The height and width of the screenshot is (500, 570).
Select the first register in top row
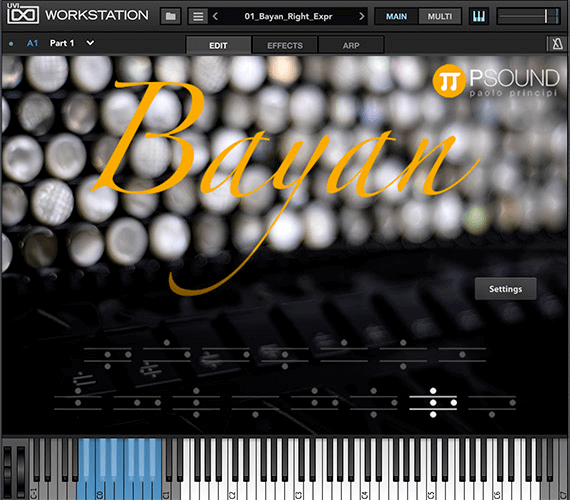(x=108, y=355)
